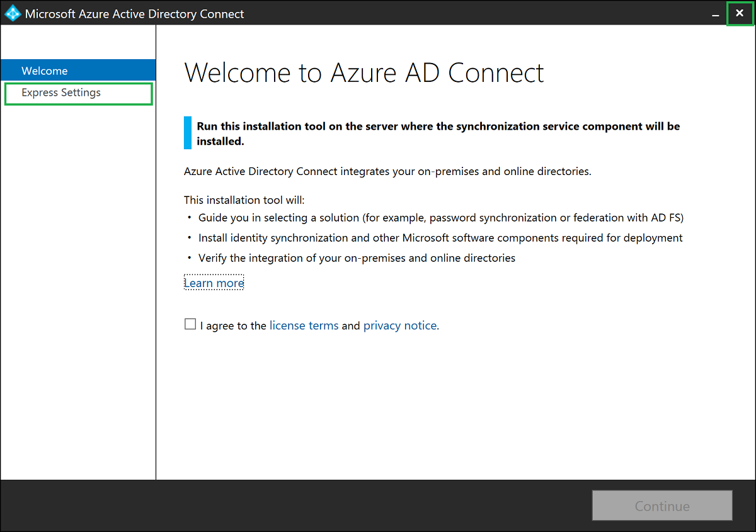Viewport: 756px width, 532px height.
Task: Click the highlighted X close button
Action: [740, 13]
